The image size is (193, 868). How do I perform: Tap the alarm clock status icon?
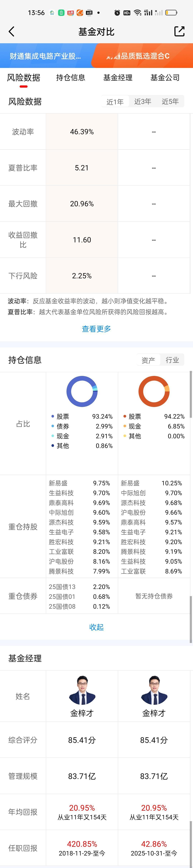pos(117,13)
